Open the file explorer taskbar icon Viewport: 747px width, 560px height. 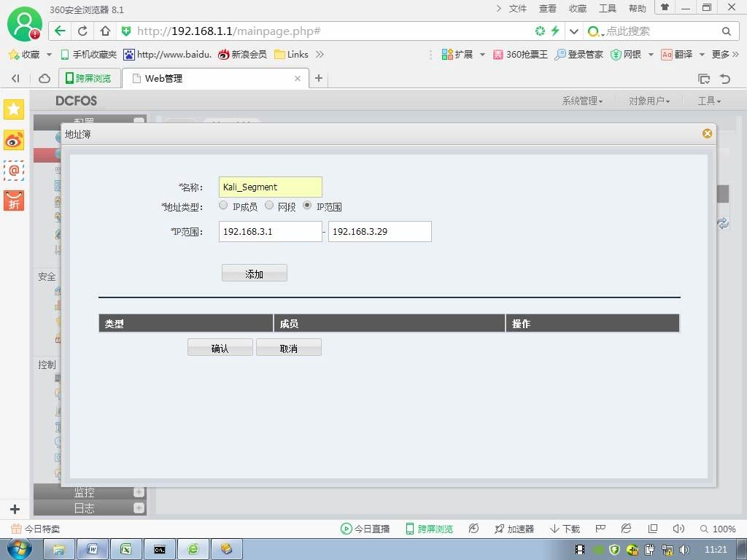point(59,550)
